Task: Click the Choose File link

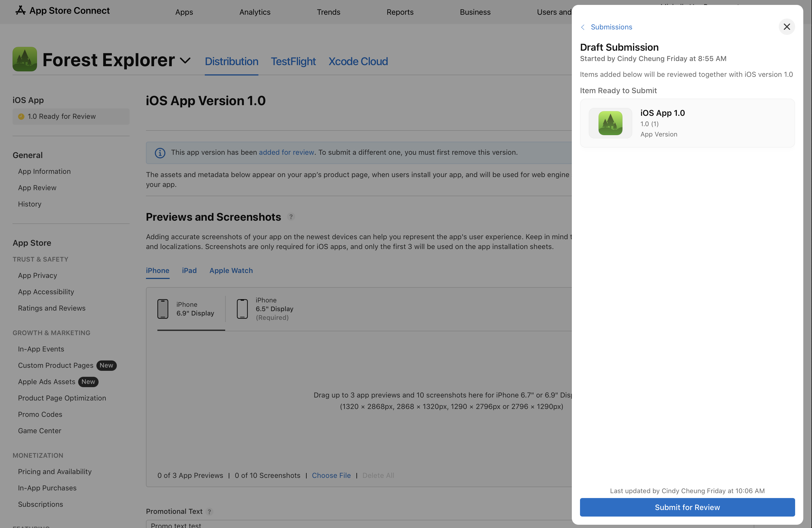Action: pos(331,475)
